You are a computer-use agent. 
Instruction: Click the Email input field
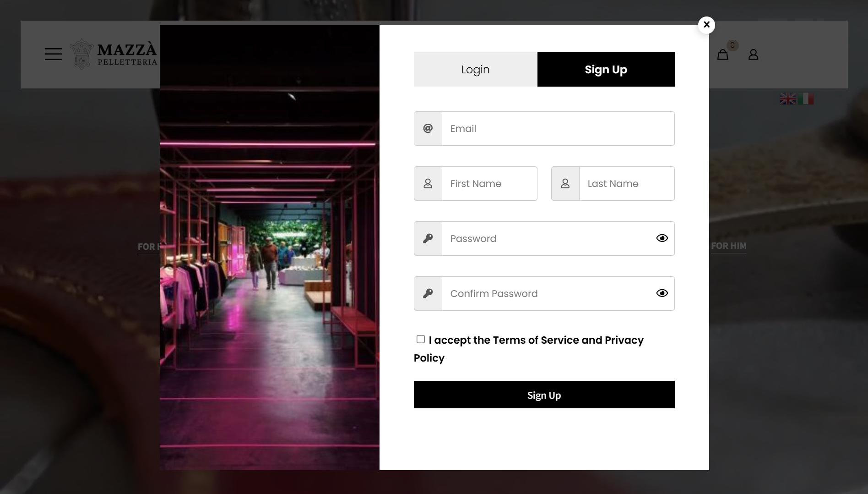(558, 128)
